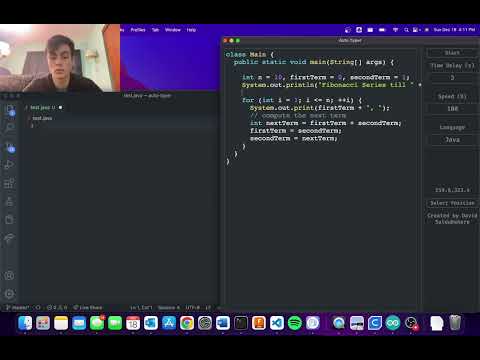
Task: Open the Manage gear in VS Code
Action: (x=10, y=294)
